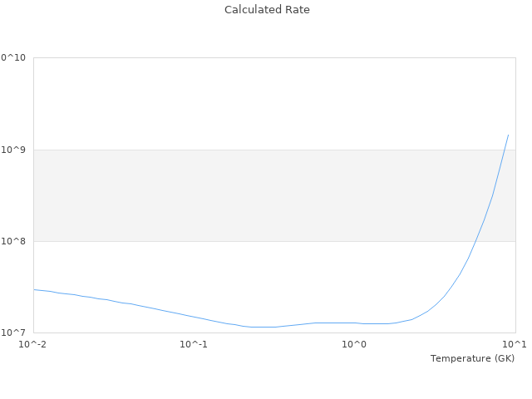Screen dimensions: 532x399
Task: Click the leftmost starting point of the blue curve
Action: coord(34,289)
